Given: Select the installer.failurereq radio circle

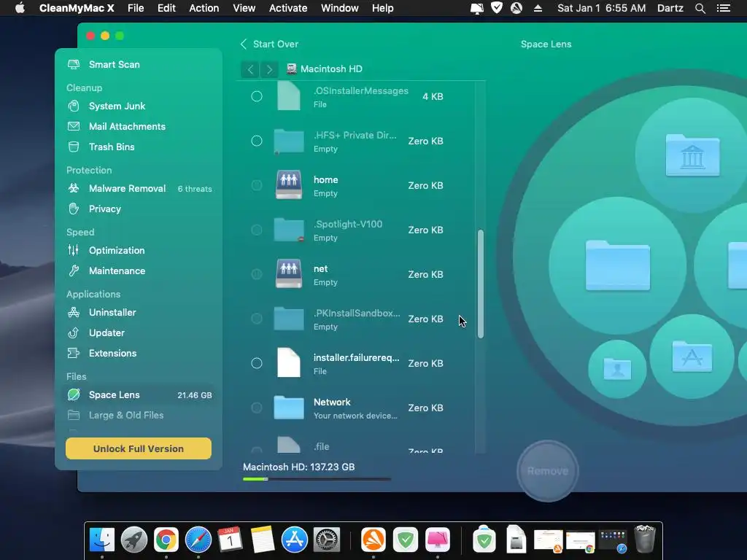Looking at the screenshot, I should pyautogui.click(x=257, y=363).
